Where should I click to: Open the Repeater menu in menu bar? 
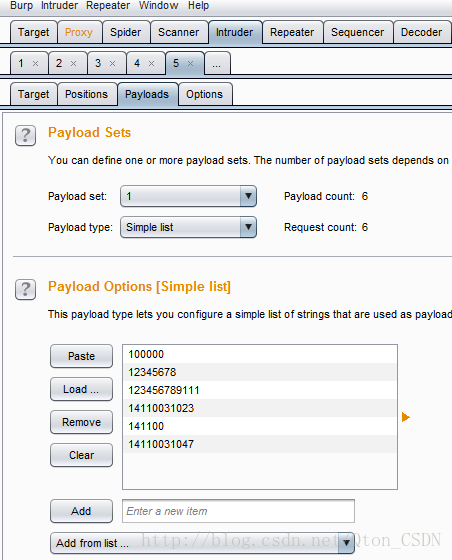pyautogui.click(x=108, y=5)
